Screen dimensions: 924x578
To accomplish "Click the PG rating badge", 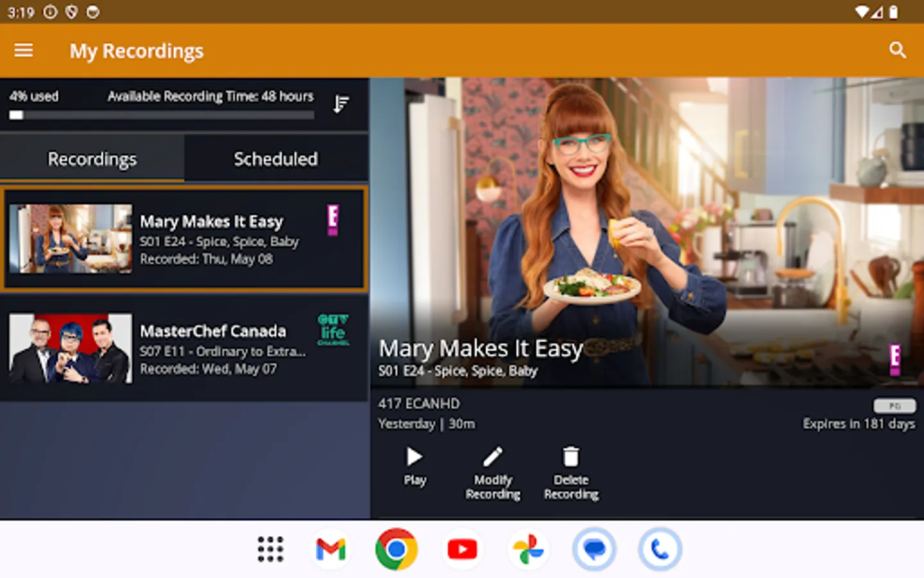I will [896, 406].
